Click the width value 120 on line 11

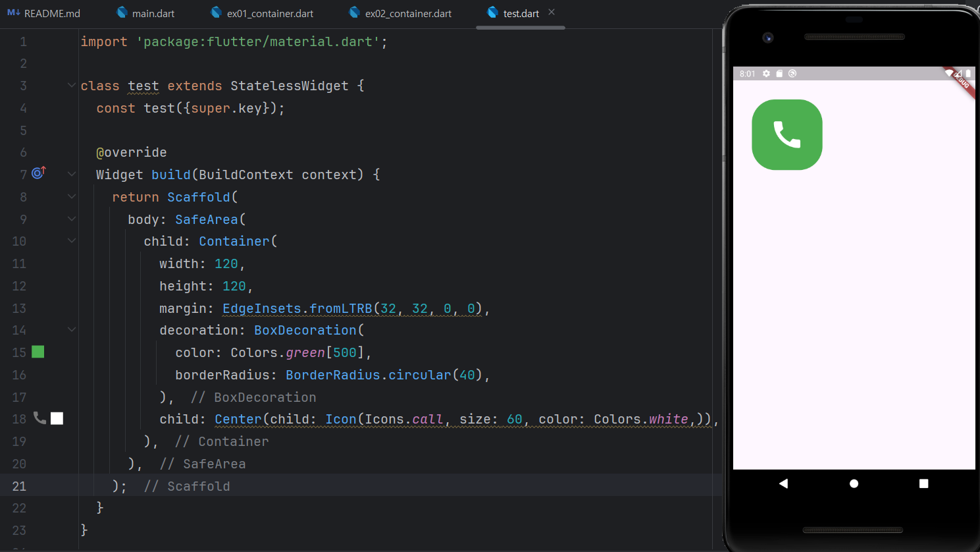pyautogui.click(x=226, y=263)
